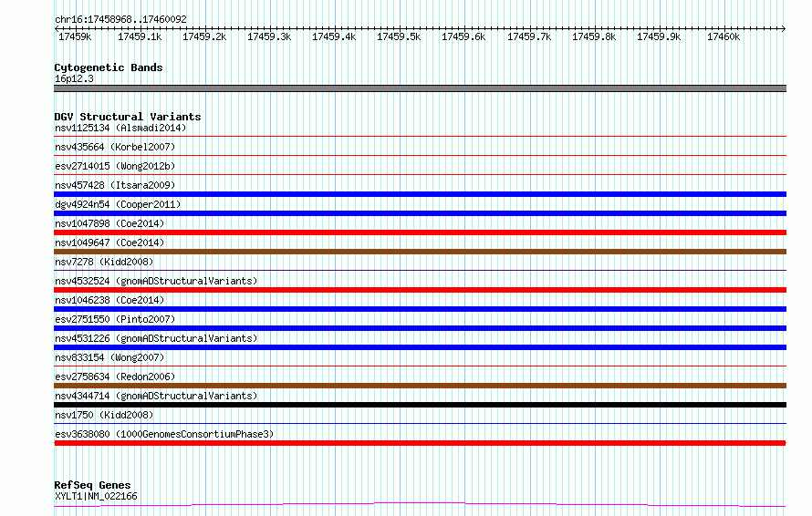This screenshot has height=516, width=812.
Task: Click the blue bar under nsv457428 (Itsara2009)
Action: click(x=420, y=194)
